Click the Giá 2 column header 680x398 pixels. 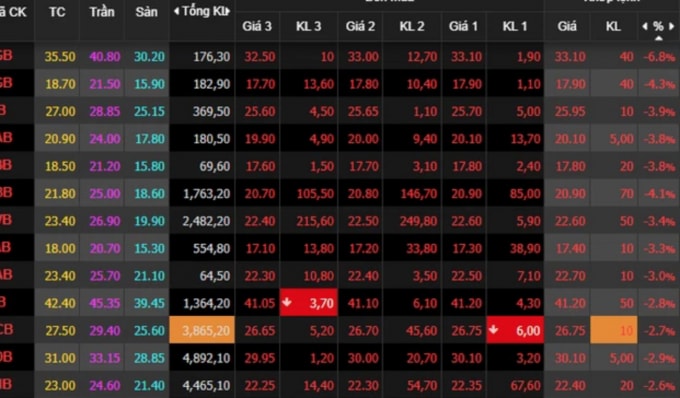360,26
